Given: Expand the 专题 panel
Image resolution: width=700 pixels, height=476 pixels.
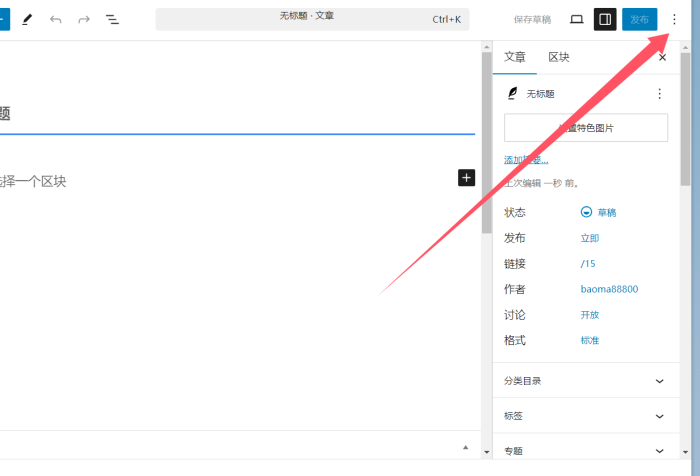Looking at the screenshot, I should 585,451.
